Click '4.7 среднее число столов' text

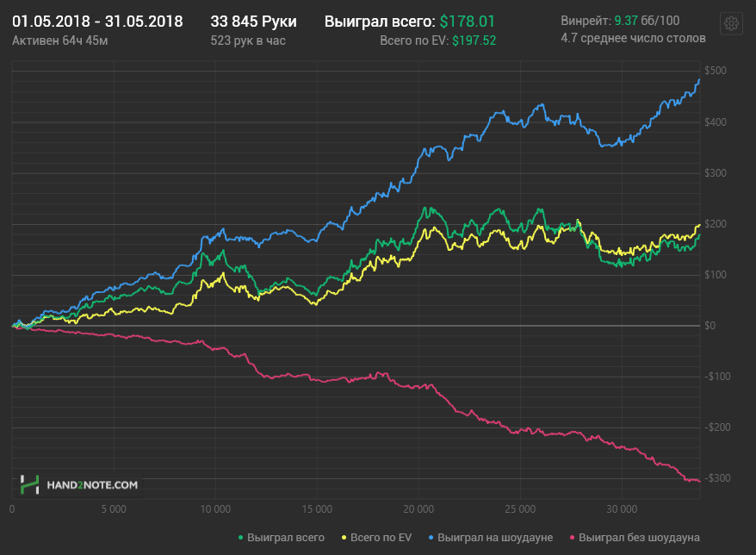[x=633, y=38]
